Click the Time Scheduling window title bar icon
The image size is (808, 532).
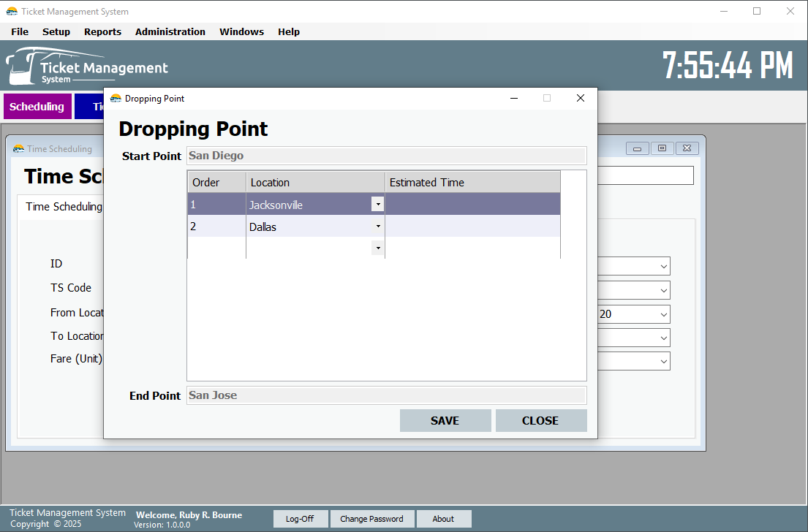(x=18, y=148)
